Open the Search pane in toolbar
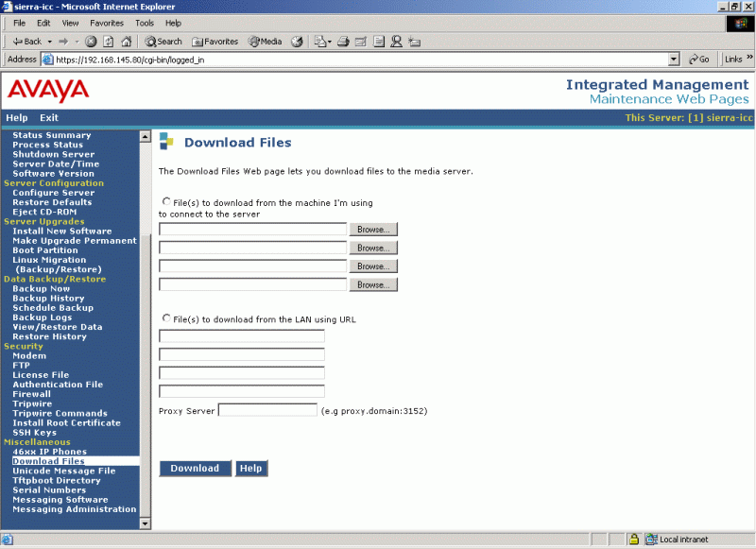The height and width of the screenshot is (549, 756). click(x=163, y=42)
